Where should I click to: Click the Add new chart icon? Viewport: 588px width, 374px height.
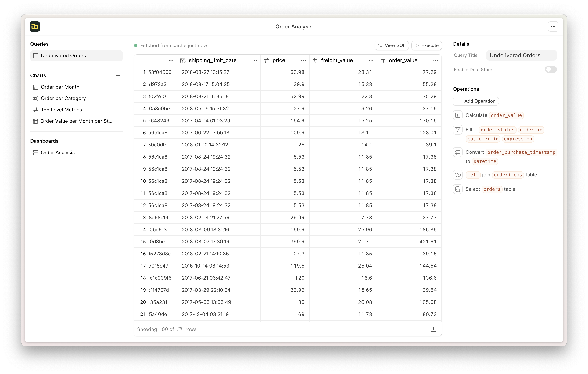tap(119, 75)
